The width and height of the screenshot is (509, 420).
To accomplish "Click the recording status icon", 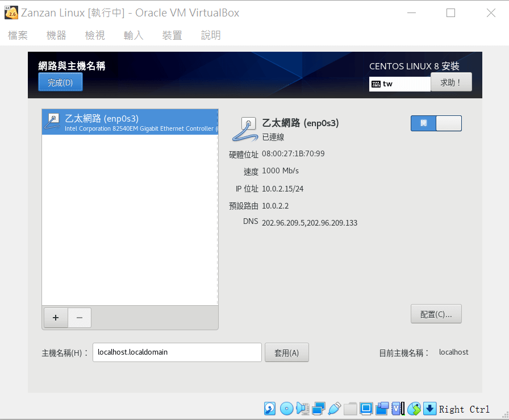I will point(382,409).
